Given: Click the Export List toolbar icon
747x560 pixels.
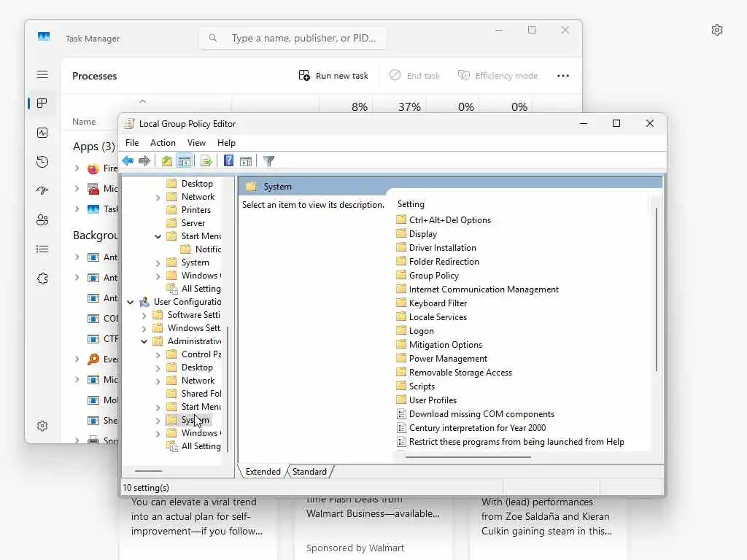Looking at the screenshot, I should [x=206, y=161].
